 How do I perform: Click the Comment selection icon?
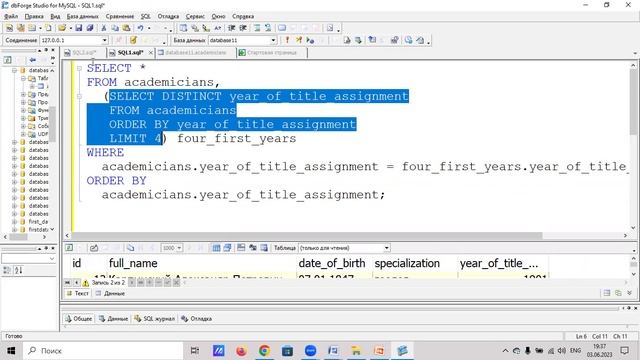257,28
